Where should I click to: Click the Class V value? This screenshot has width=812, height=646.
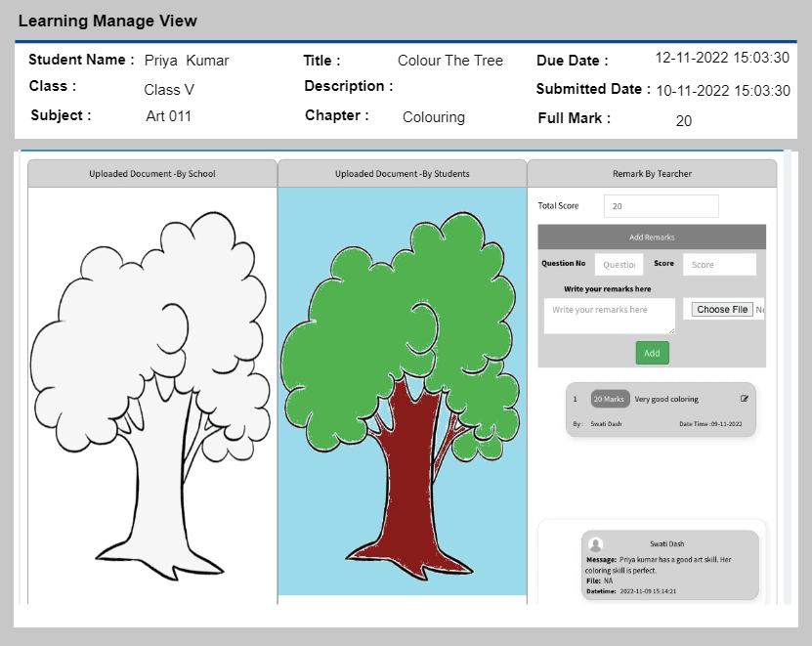[169, 90]
